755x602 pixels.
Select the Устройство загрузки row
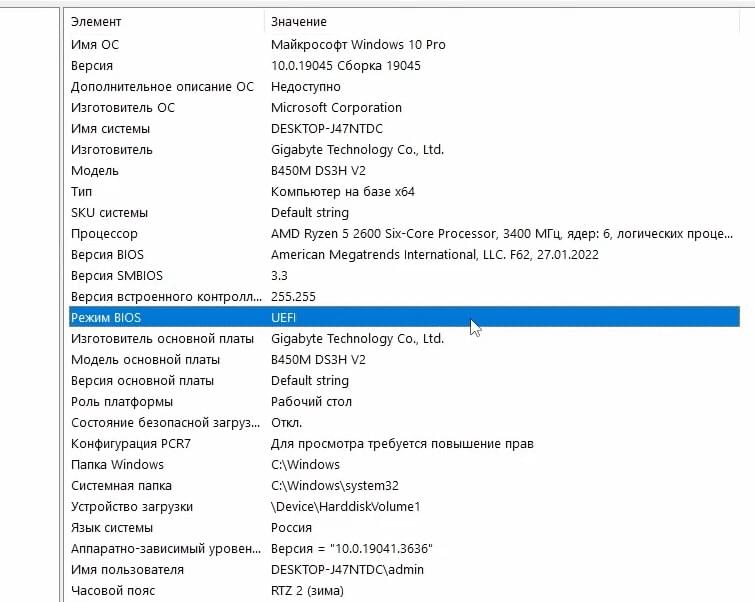[x=404, y=507]
